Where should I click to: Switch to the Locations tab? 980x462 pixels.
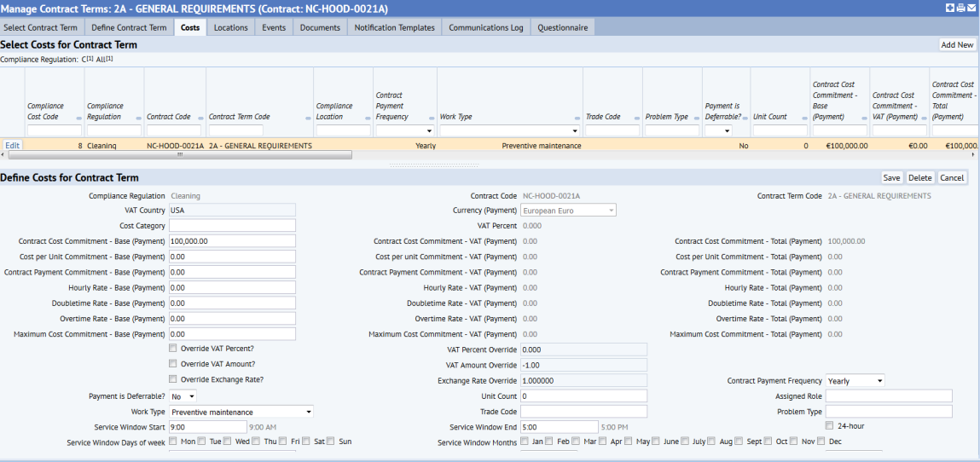230,27
